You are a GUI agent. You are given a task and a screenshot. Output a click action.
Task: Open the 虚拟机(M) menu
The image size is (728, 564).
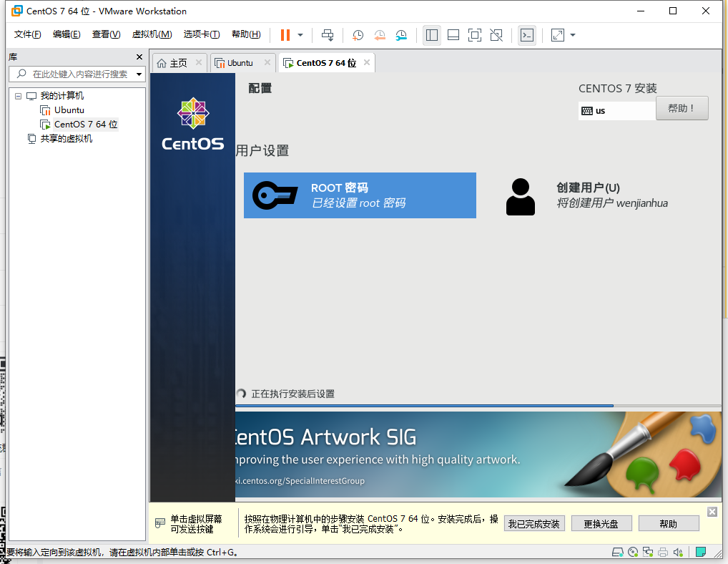152,34
